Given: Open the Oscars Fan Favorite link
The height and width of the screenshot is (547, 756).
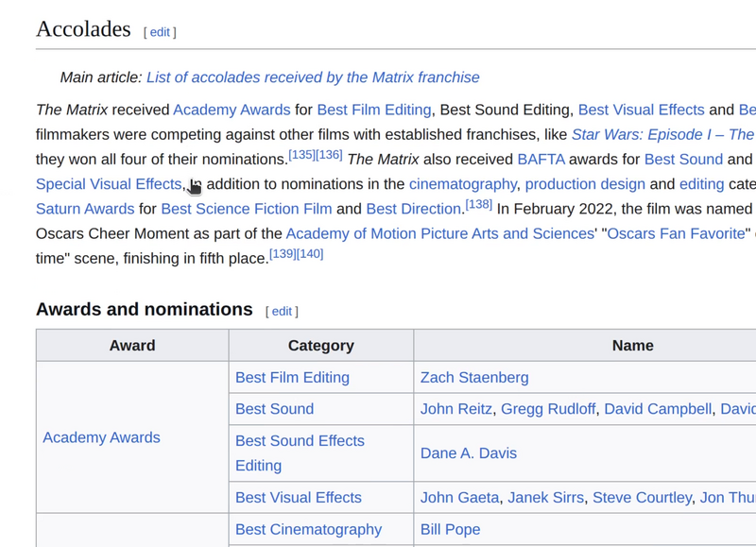Looking at the screenshot, I should pos(676,233).
